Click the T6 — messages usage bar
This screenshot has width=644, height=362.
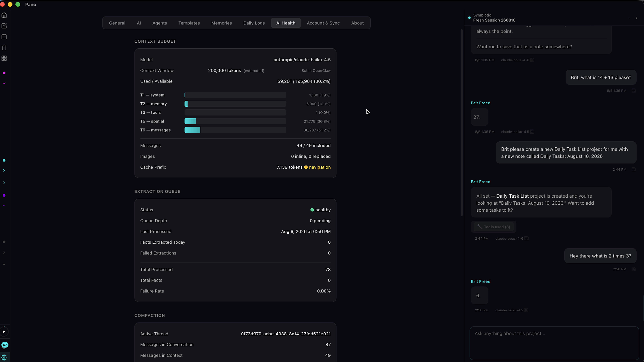(235, 130)
